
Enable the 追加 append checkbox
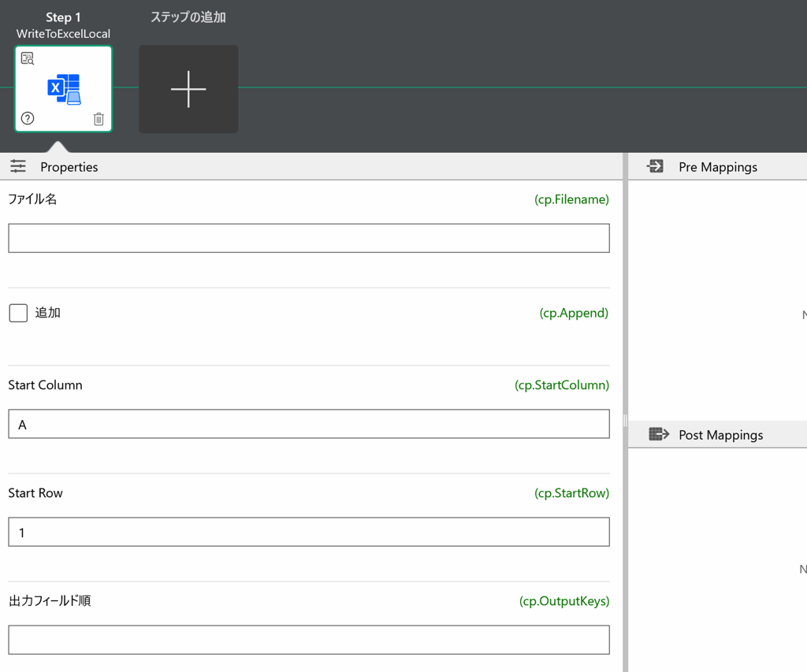[x=18, y=313]
